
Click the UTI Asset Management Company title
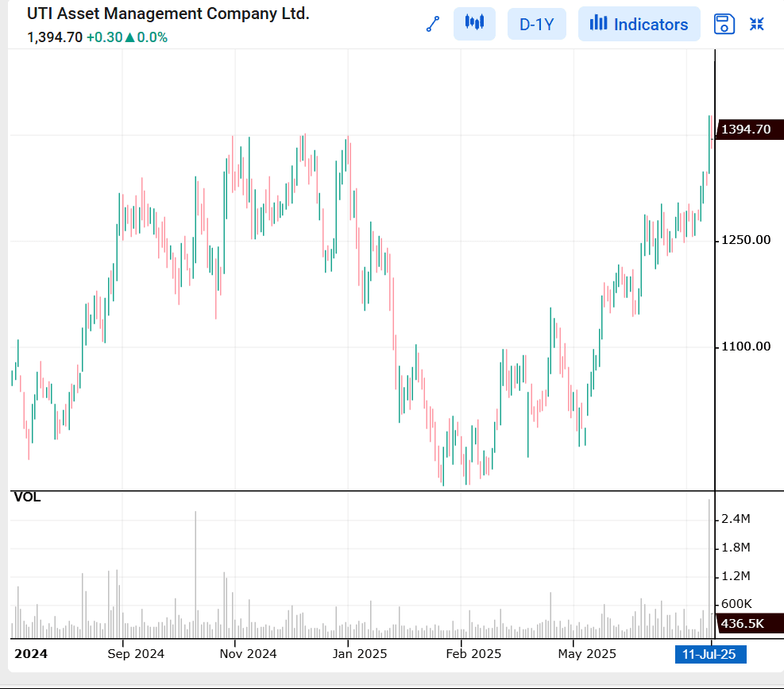click(168, 14)
